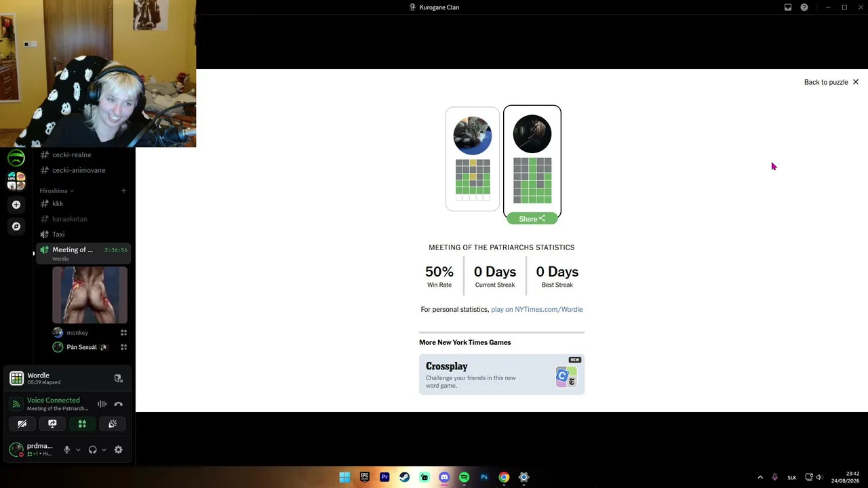
Task: Deafen audio with the headphones button
Action: click(x=92, y=449)
